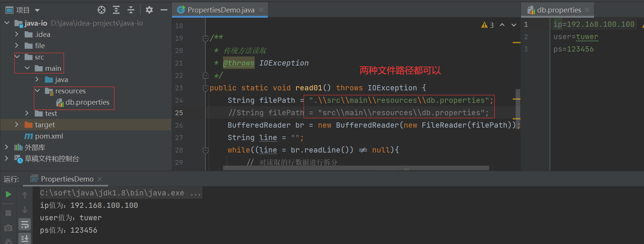Click the 项目 Project panel title
644x244 pixels.
click(23, 10)
